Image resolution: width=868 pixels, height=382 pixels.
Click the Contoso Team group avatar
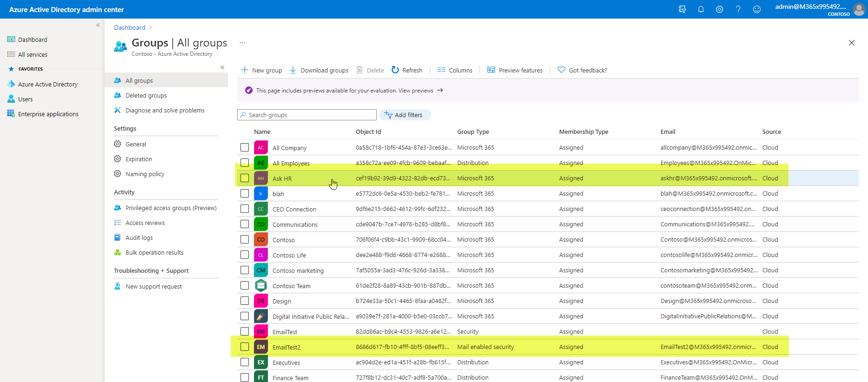[261, 286]
